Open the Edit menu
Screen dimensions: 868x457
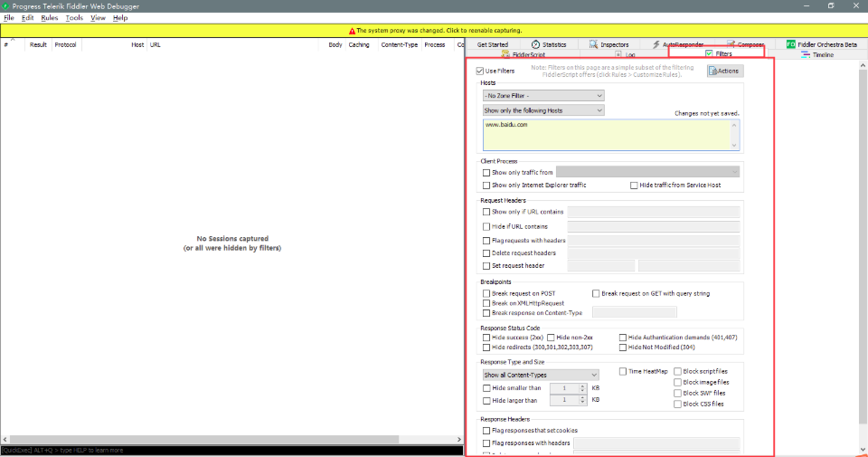tap(28, 18)
